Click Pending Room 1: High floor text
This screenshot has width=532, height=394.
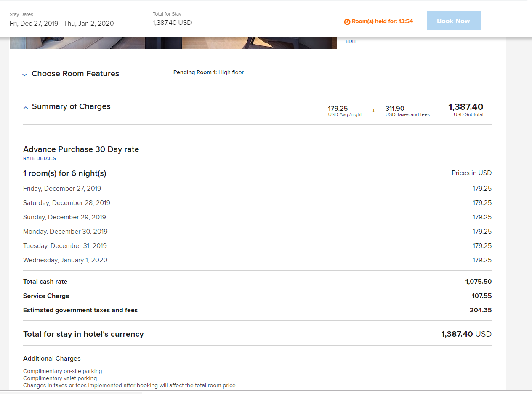pos(208,72)
